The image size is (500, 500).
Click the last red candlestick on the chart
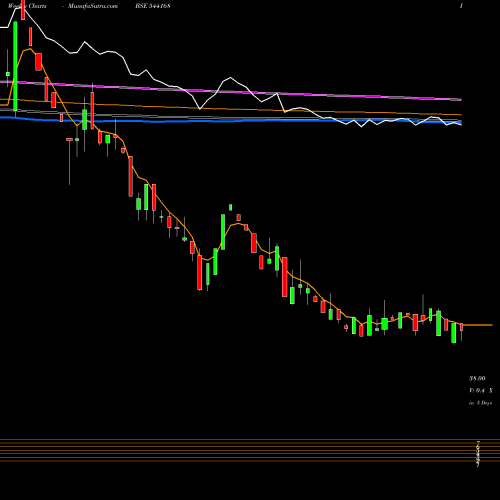coord(462,327)
